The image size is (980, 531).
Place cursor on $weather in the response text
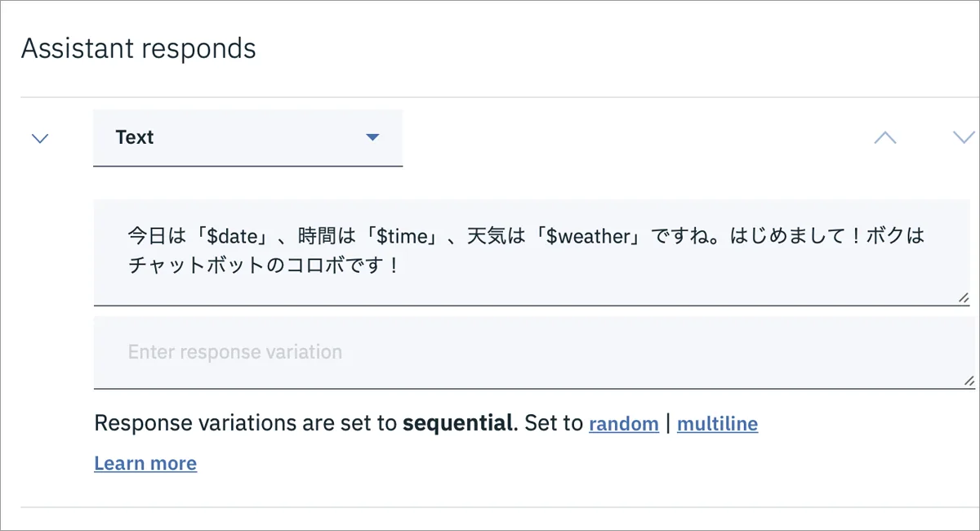click(587, 237)
